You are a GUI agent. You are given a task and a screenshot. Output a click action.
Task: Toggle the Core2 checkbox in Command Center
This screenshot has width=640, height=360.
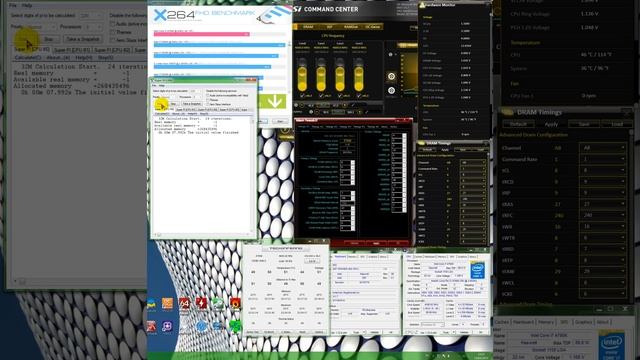321,96
